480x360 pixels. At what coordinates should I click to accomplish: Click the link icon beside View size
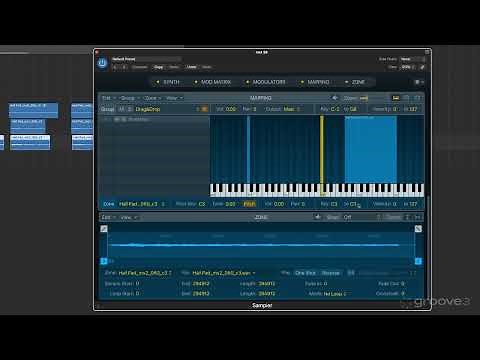pyautogui.click(x=422, y=67)
